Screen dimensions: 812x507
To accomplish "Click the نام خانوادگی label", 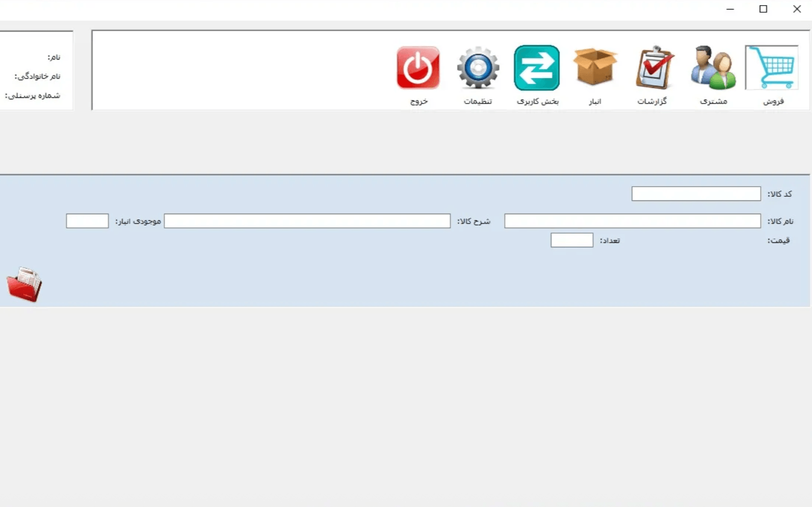I will (x=37, y=77).
